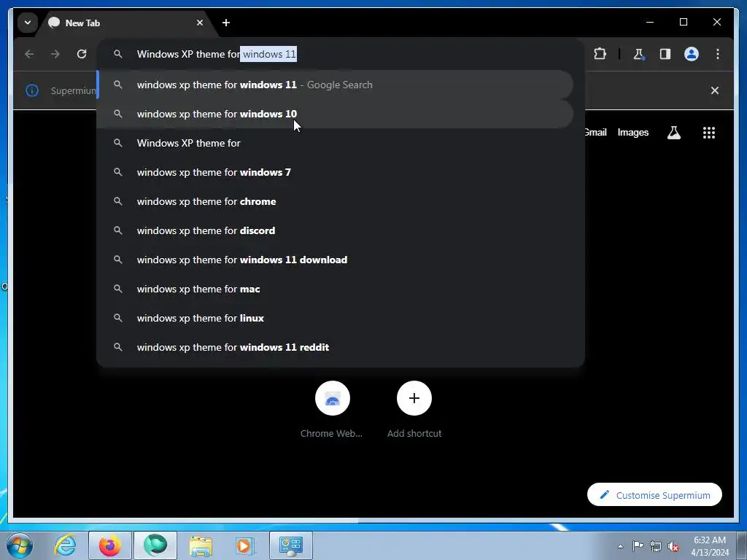747x560 pixels.
Task: Open the clock showing 6:32 AM
Action: [709, 546]
